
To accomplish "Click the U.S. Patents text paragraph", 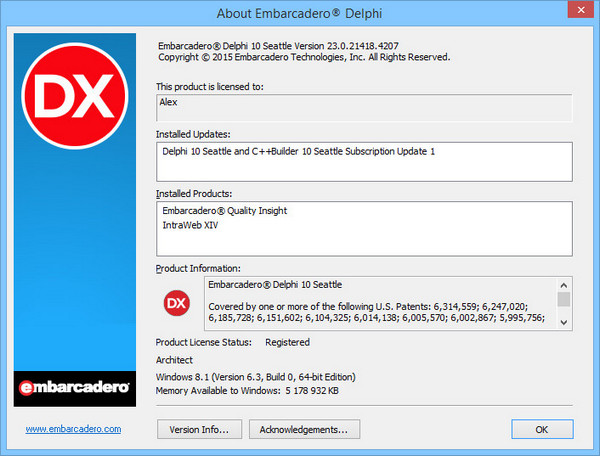I will pos(380,310).
